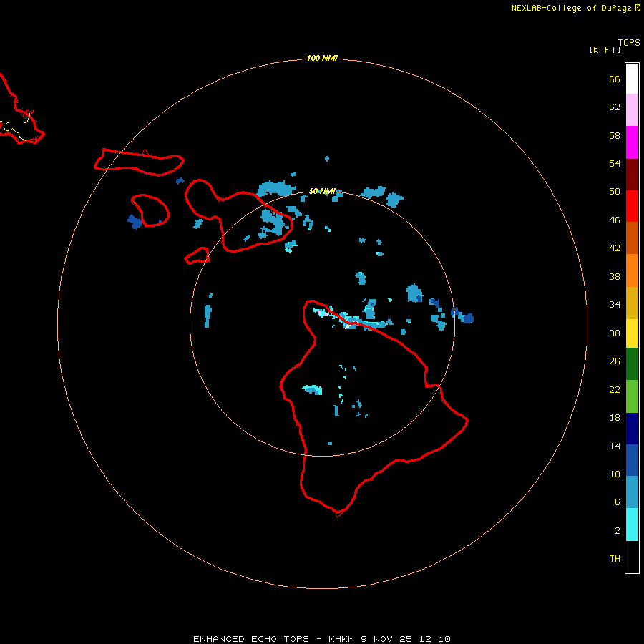Click the legend value 54
This screenshot has height=644, width=644.
coord(615,163)
